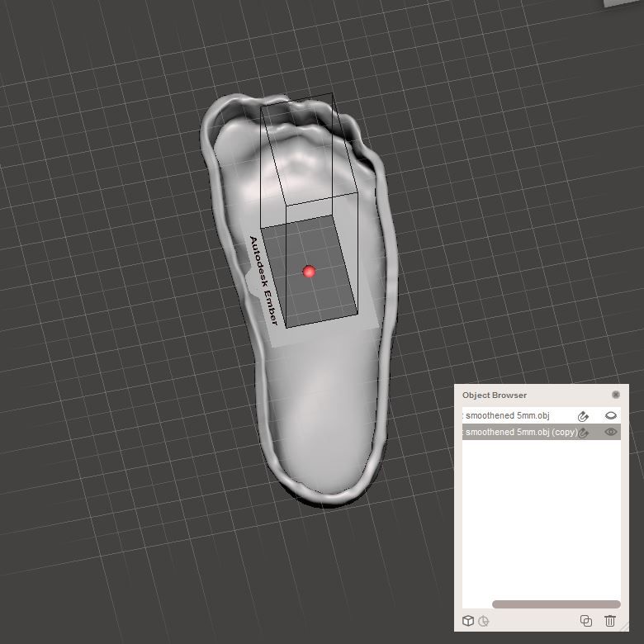
Task: Select the smoothened 5mm.obj (copy) row
Action: click(x=542, y=432)
